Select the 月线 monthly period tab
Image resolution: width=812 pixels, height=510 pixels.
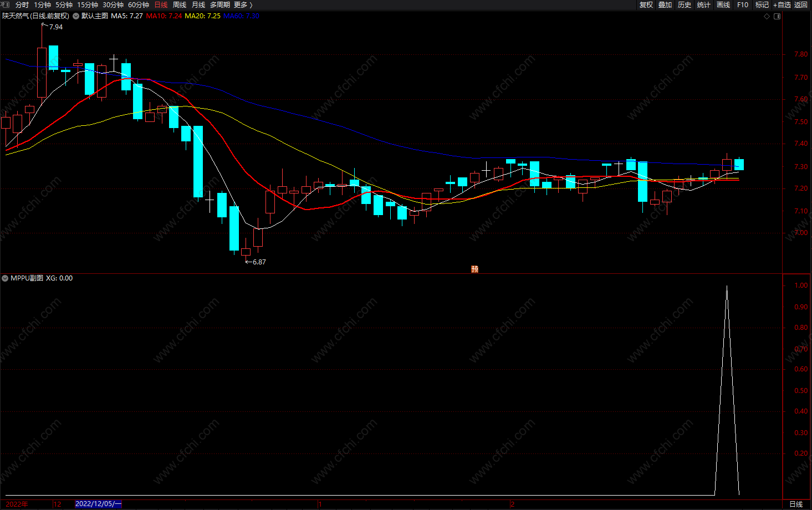pyautogui.click(x=198, y=5)
